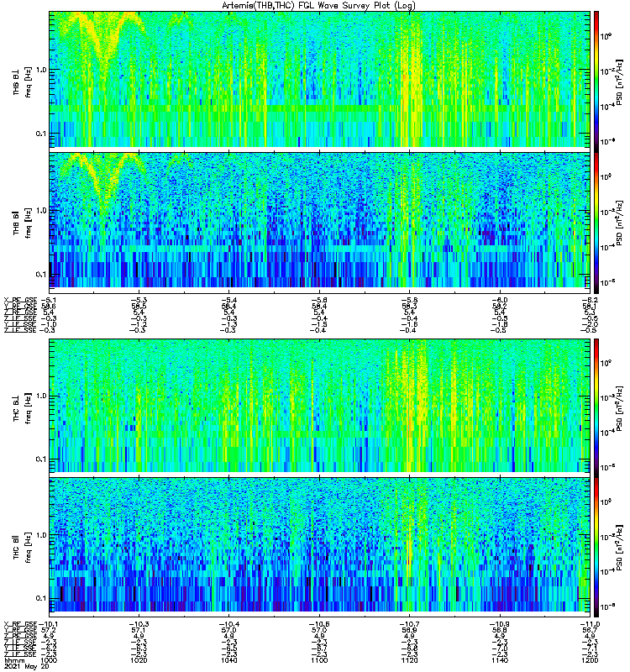Click the '1120' time label on the bottom axis
The width and height of the screenshot is (630, 672).
tap(409, 660)
